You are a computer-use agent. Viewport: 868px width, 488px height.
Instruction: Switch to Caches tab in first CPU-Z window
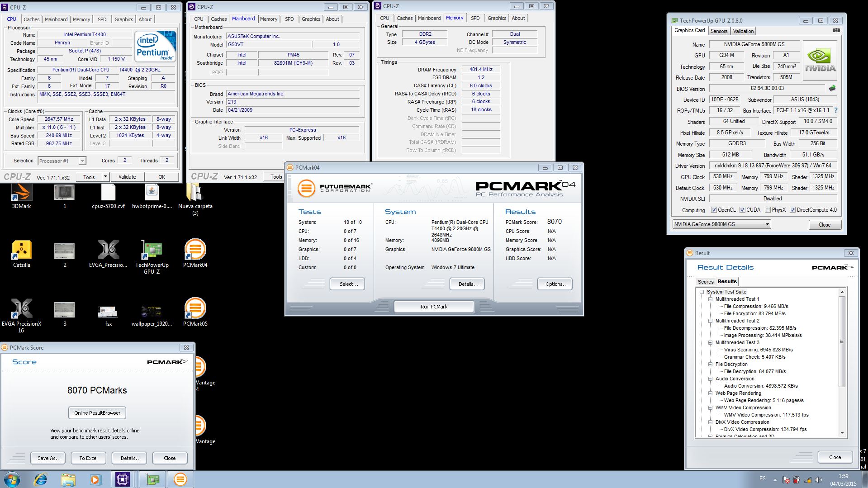click(31, 19)
